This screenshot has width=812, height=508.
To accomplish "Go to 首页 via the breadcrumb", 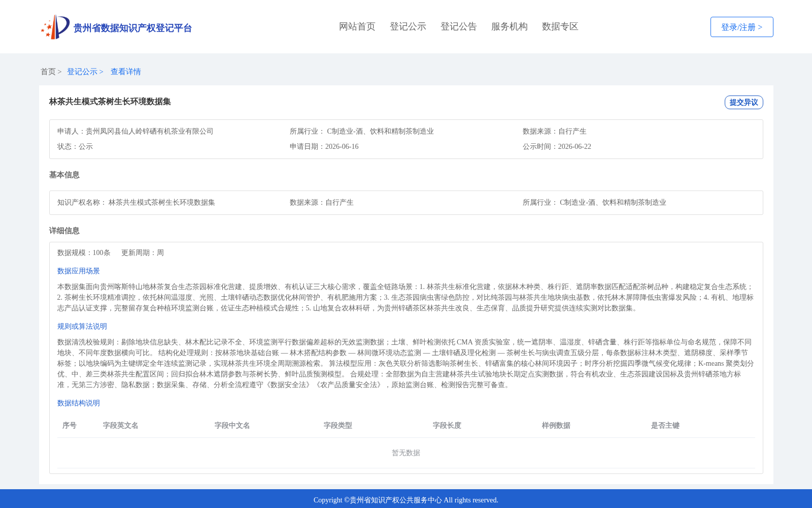I will point(48,72).
